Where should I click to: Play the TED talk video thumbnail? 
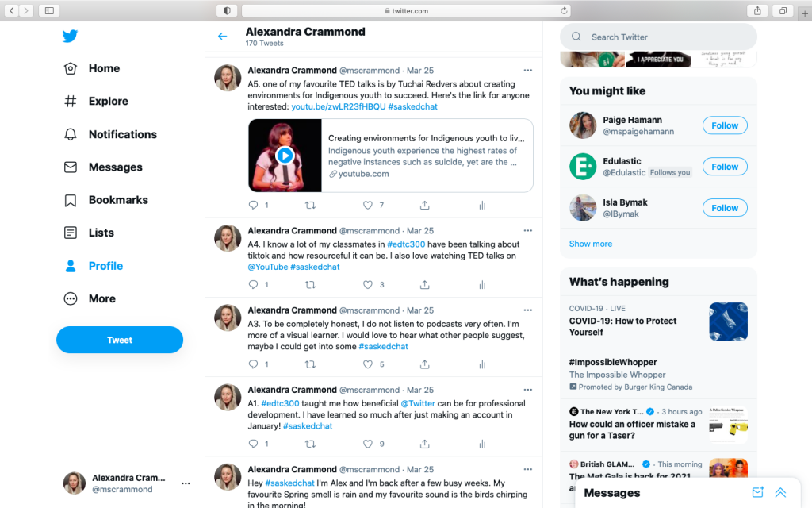[x=285, y=156]
